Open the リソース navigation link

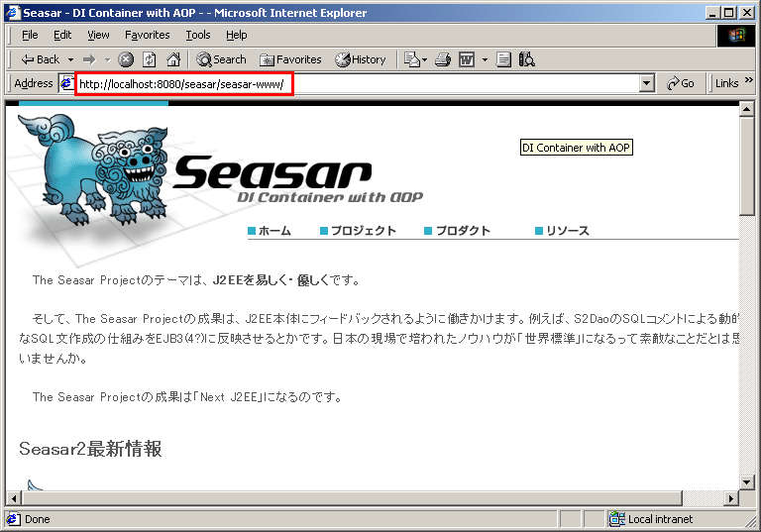(x=567, y=231)
